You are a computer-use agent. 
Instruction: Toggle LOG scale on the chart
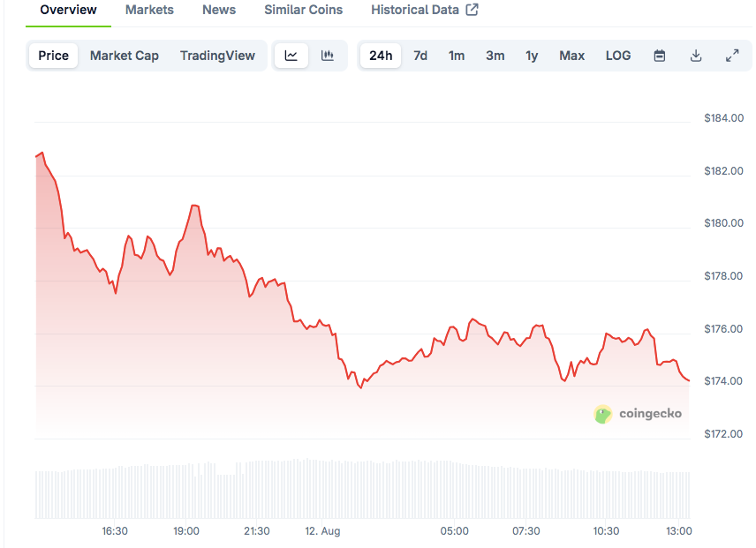click(x=618, y=56)
